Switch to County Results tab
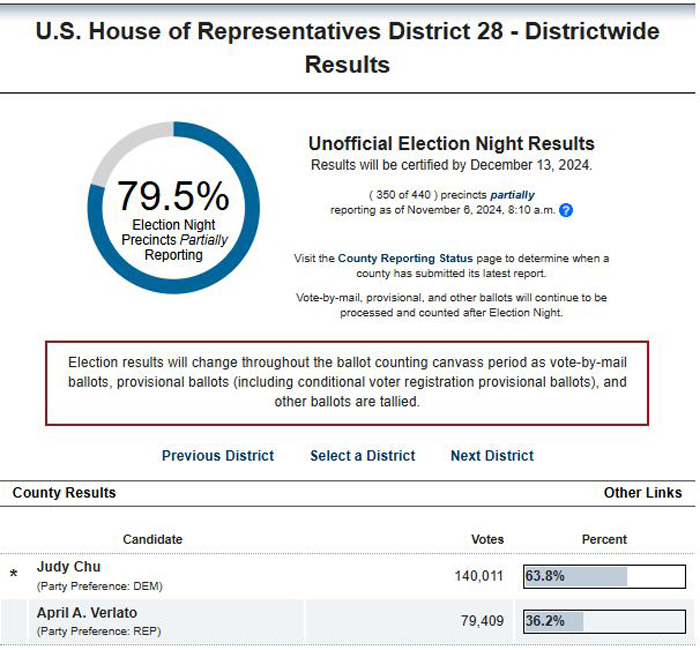The height and width of the screenshot is (650, 700). pyautogui.click(x=64, y=493)
